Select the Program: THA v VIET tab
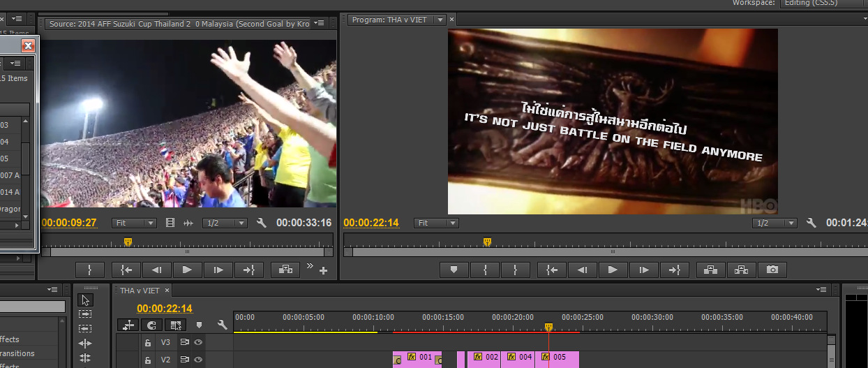 click(x=389, y=20)
